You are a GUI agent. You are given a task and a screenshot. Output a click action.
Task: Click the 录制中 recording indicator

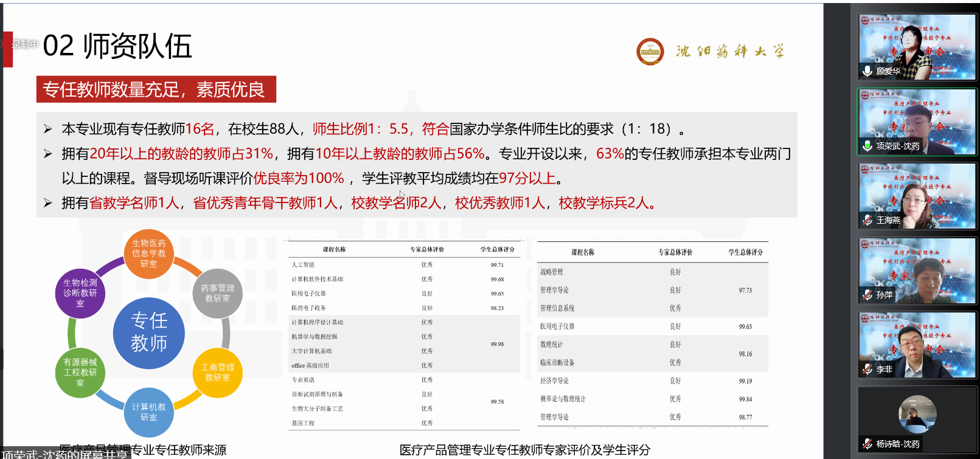[x=24, y=44]
